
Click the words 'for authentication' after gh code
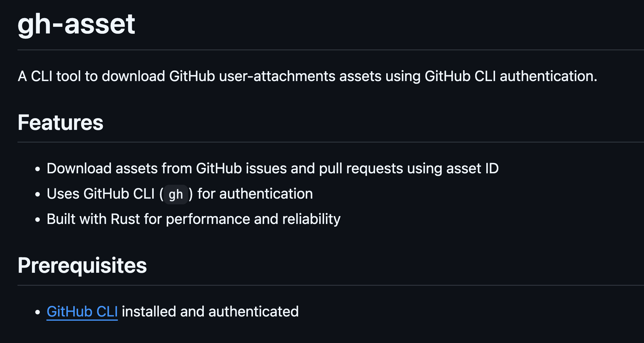click(255, 194)
